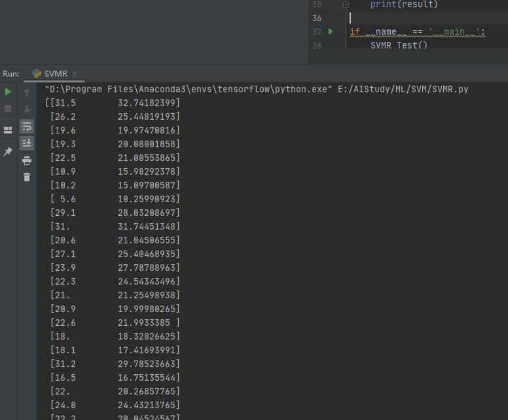This screenshot has height=420, width=508.
Task: Stop the running process
Action: (8, 109)
